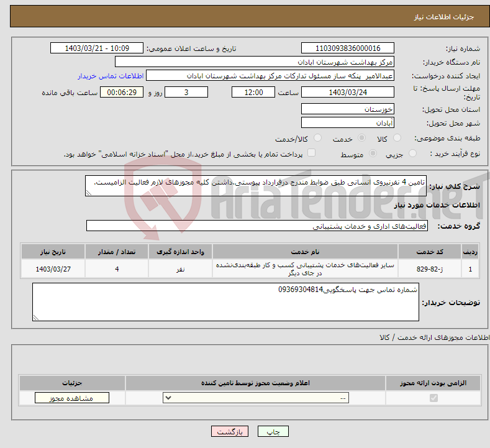Select the کالا radio button
This screenshot has width=490, height=448.
point(397,138)
